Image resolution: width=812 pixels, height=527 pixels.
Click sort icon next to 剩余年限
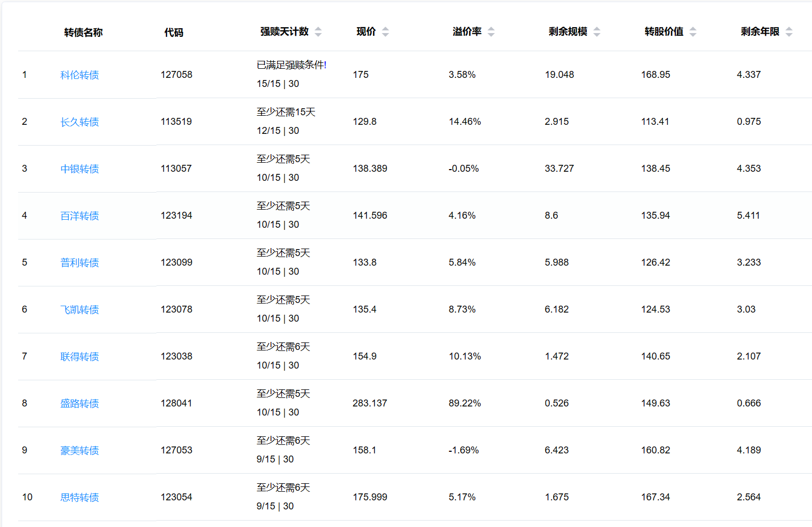(x=789, y=32)
